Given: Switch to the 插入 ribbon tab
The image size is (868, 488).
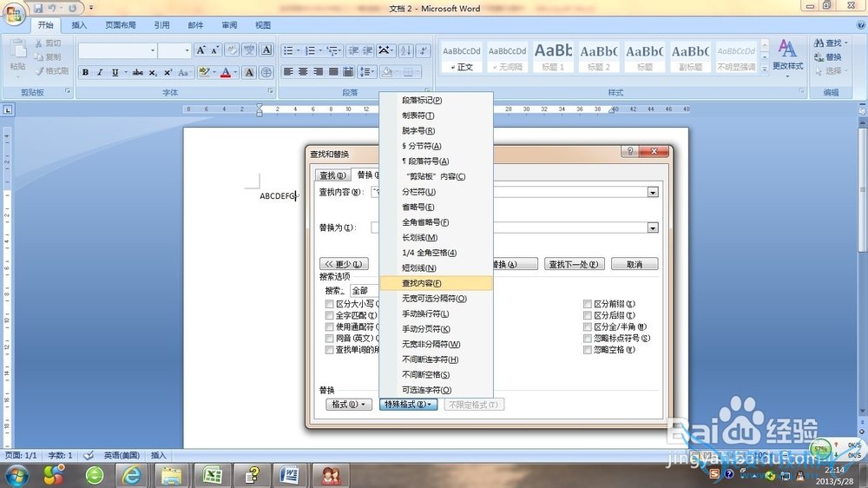Looking at the screenshot, I should point(79,25).
